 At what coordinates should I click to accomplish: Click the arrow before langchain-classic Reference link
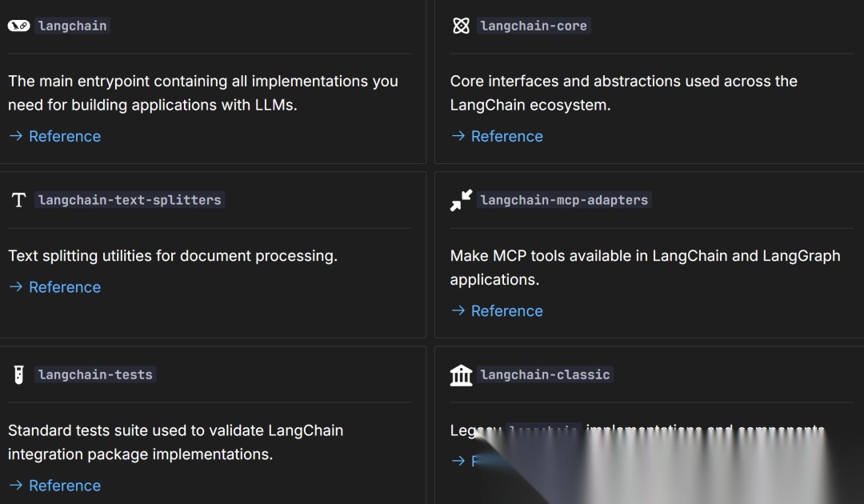pyautogui.click(x=458, y=461)
